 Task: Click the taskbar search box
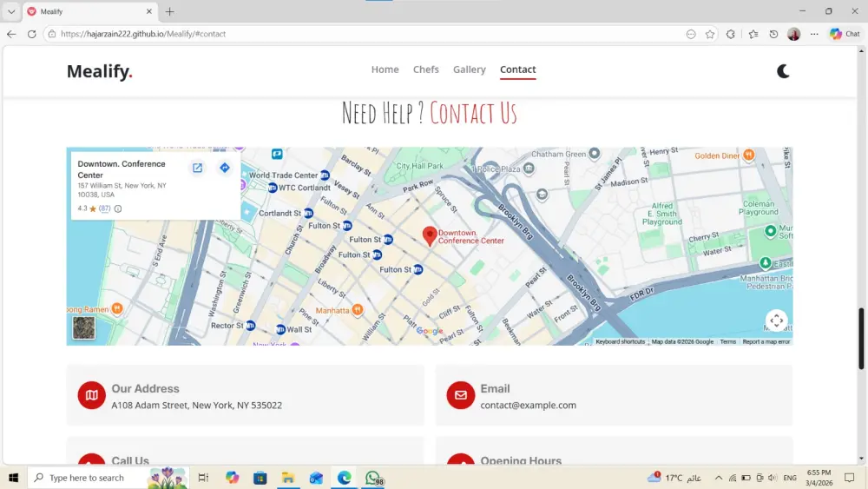click(x=108, y=478)
